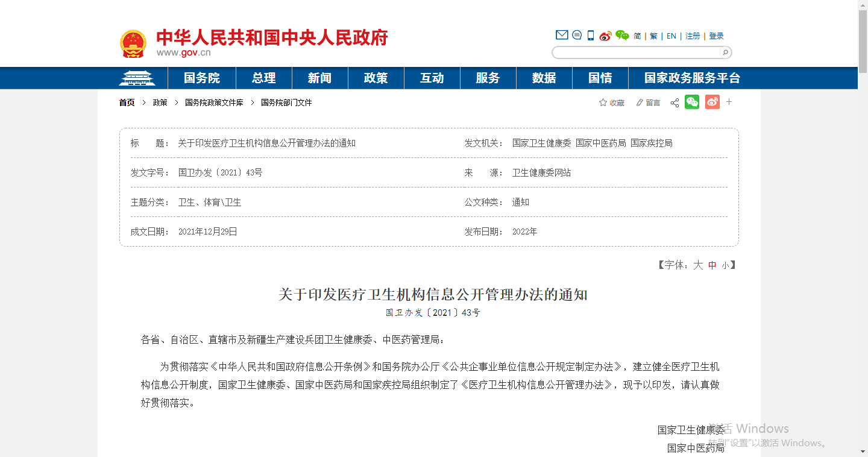
Task: Click the Tiananmen gate icon in navbar
Action: (137, 78)
